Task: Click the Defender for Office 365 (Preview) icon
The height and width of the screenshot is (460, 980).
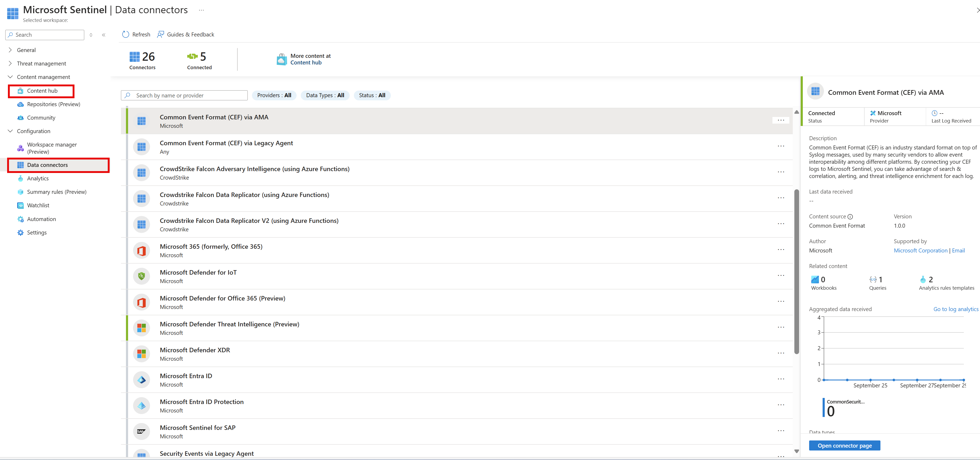Action: (142, 302)
